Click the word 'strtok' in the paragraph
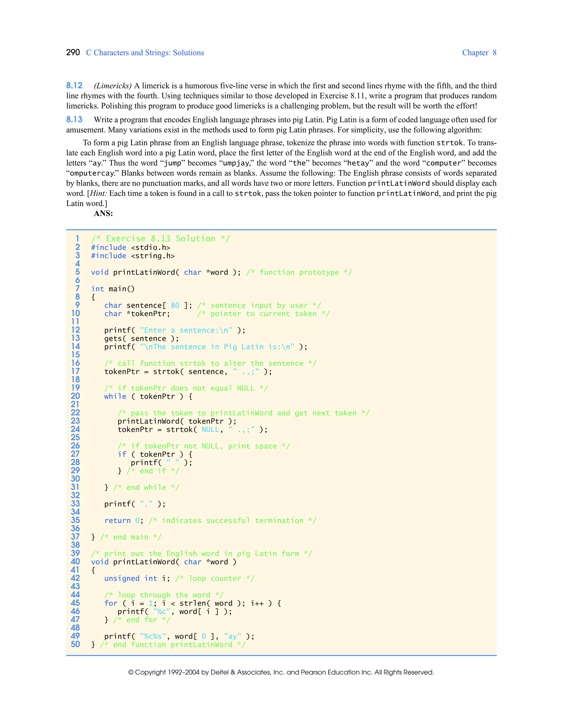This screenshot has width=563, height=728. pyautogui.click(x=449, y=143)
